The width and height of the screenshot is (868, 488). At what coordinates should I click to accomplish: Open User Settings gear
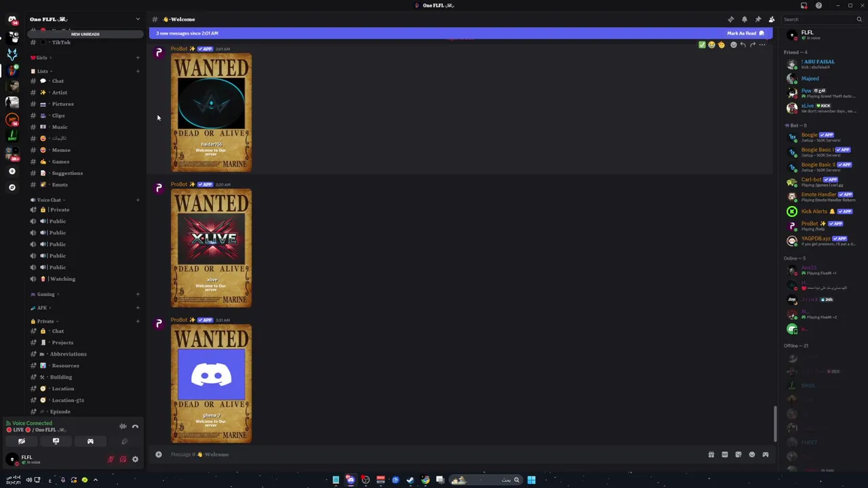pos(135,460)
